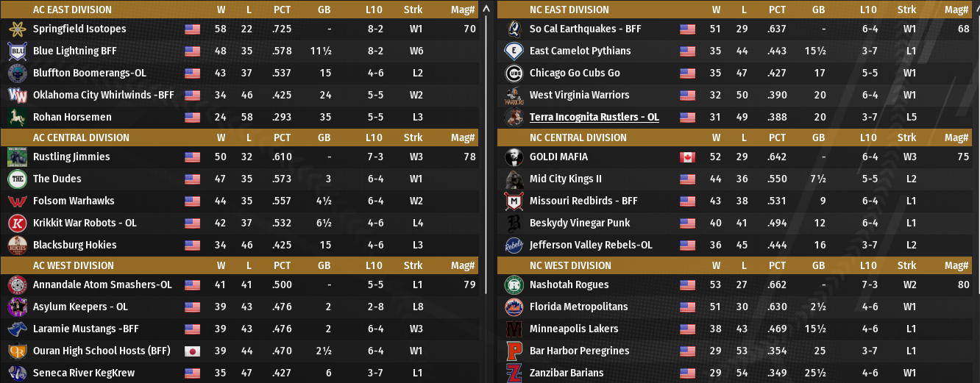Click the Missouri Redbirds logo
980x383 pixels.
514,201
